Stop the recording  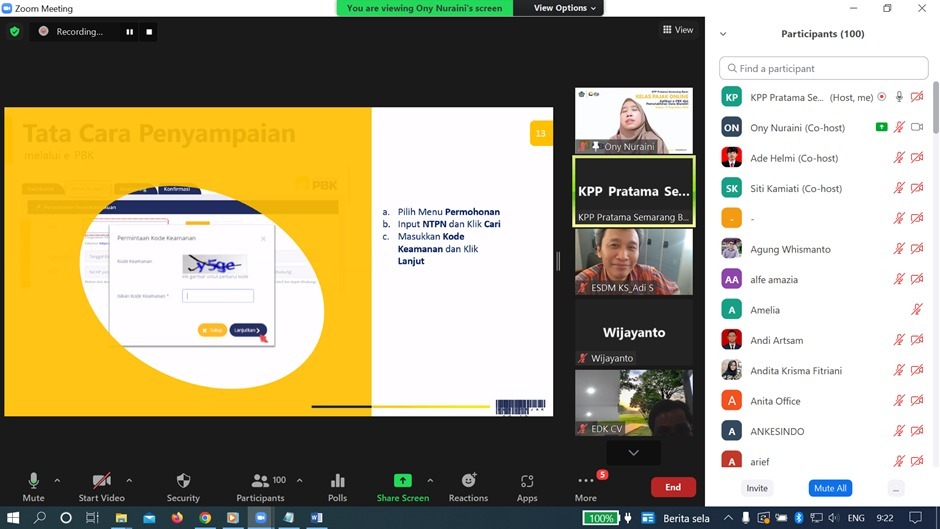[x=149, y=31]
